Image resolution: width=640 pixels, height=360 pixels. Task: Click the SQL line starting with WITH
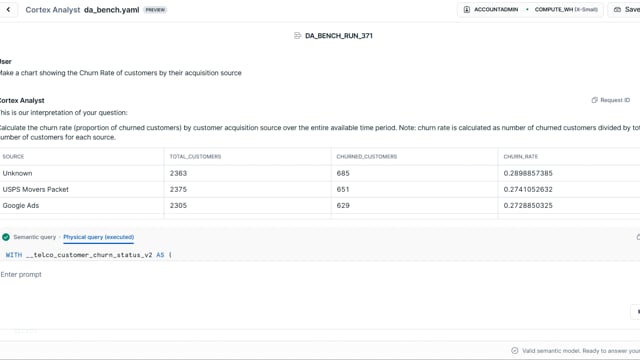[x=89, y=255]
